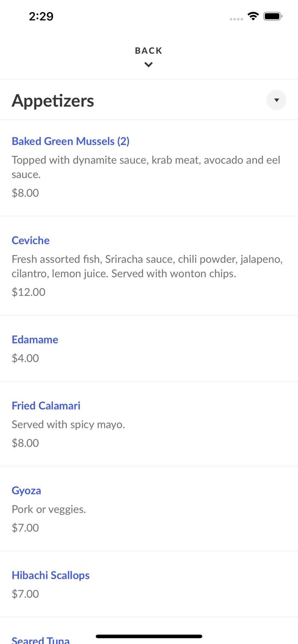Tap "Served with spicy mayo" description
Screen dimensions: 298x644
tap(68, 424)
